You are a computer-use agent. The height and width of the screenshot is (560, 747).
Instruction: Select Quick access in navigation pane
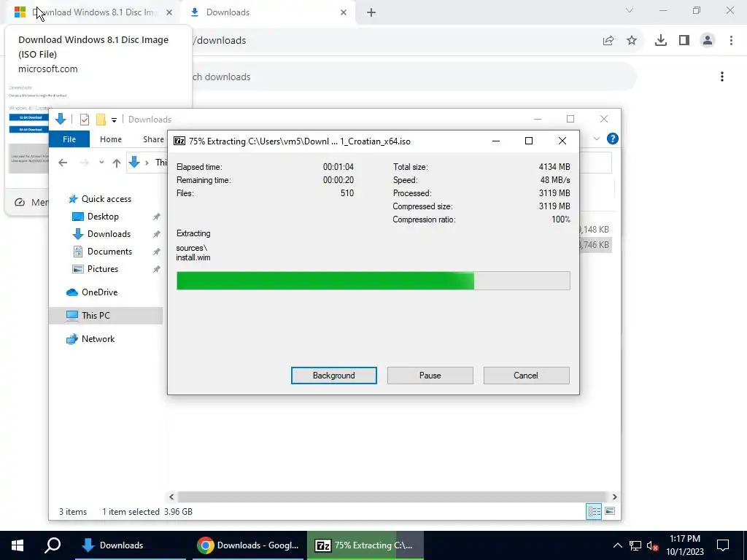pos(106,199)
